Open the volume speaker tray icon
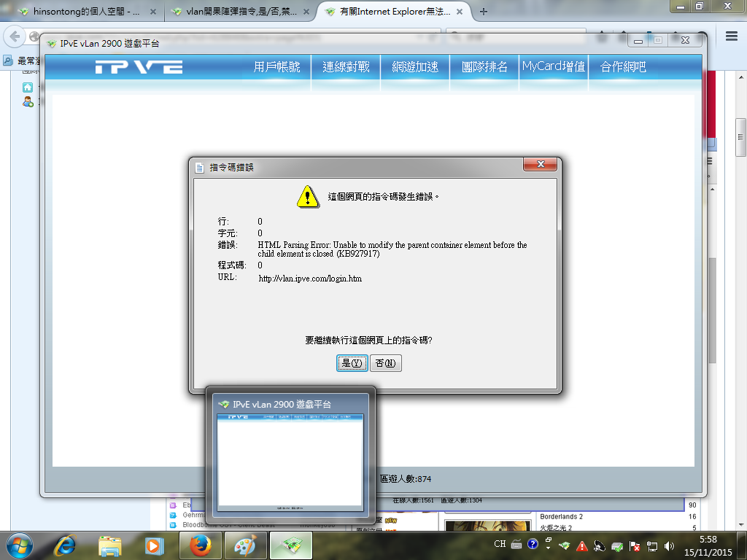The height and width of the screenshot is (560, 747). pos(669,545)
